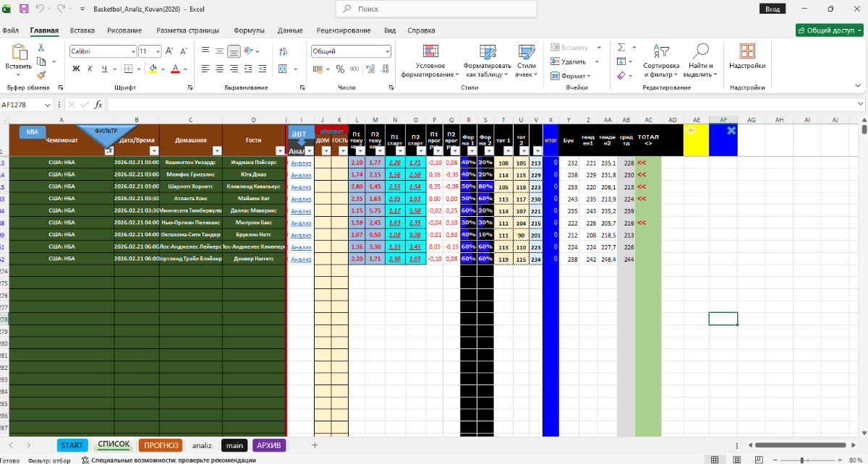Open the font name Calibri dropdown
The width and height of the screenshot is (868, 464).
point(132,51)
